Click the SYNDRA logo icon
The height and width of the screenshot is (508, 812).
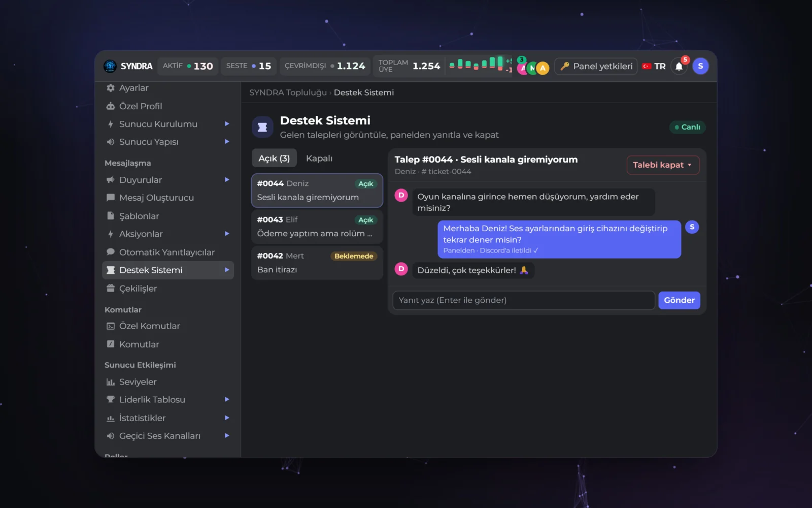pos(110,66)
